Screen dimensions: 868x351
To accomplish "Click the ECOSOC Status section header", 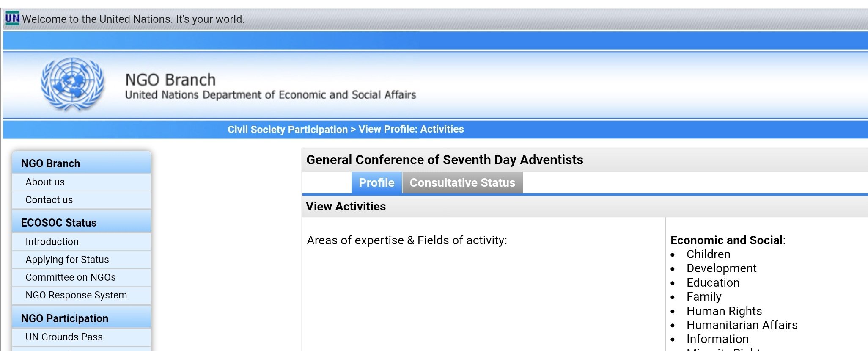I will 59,223.
